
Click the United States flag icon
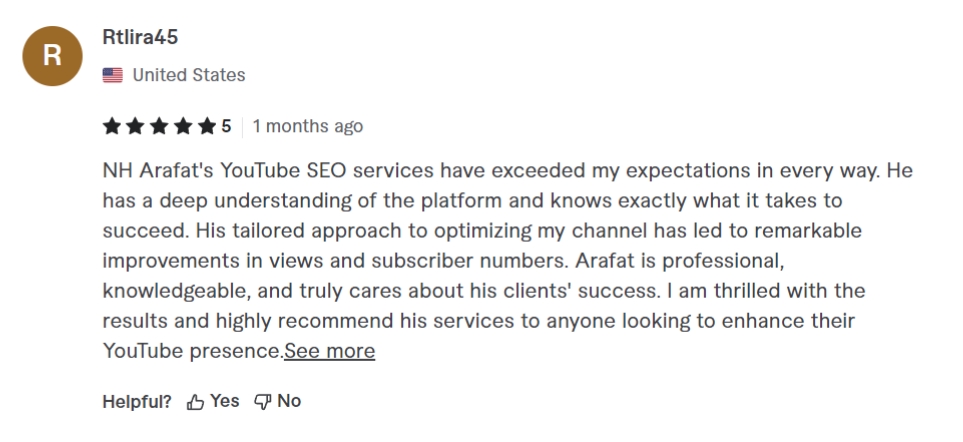coord(113,75)
